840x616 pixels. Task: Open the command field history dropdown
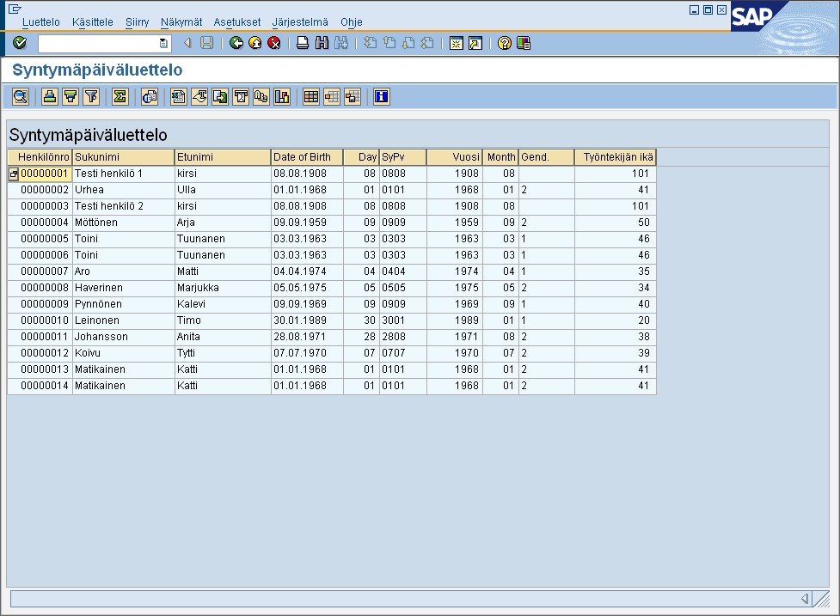point(163,43)
